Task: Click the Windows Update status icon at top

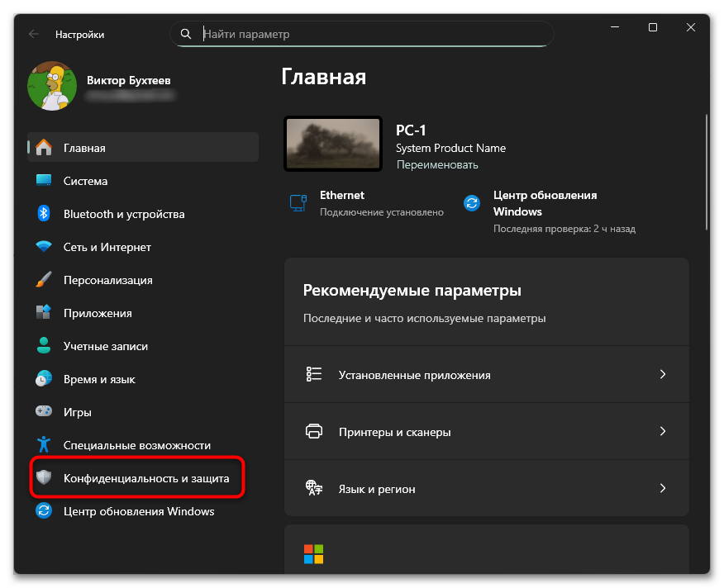Action: click(x=472, y=203)
